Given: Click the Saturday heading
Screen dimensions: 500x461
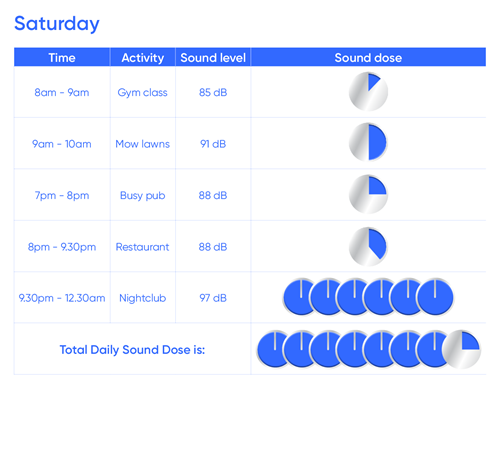Looking at the screenshot, I should click(x=57, y=24).
